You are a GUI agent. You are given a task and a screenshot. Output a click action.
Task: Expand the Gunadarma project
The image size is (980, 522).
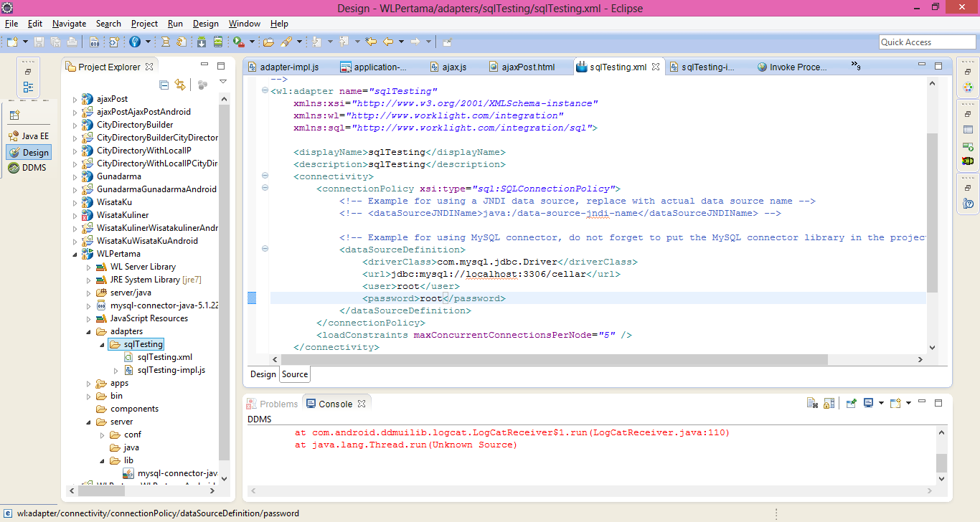pyautogui.click(x=75, y=176)
